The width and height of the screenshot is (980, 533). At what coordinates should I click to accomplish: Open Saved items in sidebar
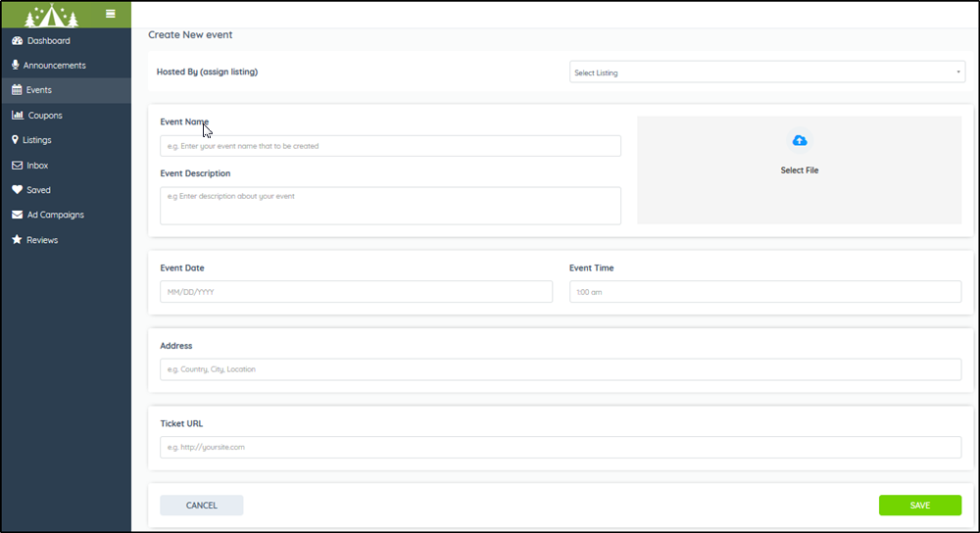(x=67, y=190)
